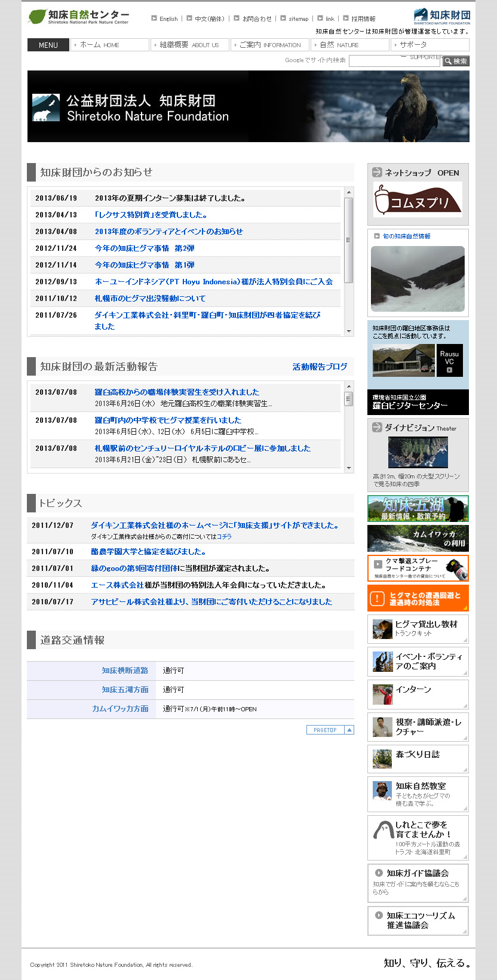Open the 自然 NATURE menu
Image resolution: width=497 pixels, height=980 pixels.
tap(350, 45)
